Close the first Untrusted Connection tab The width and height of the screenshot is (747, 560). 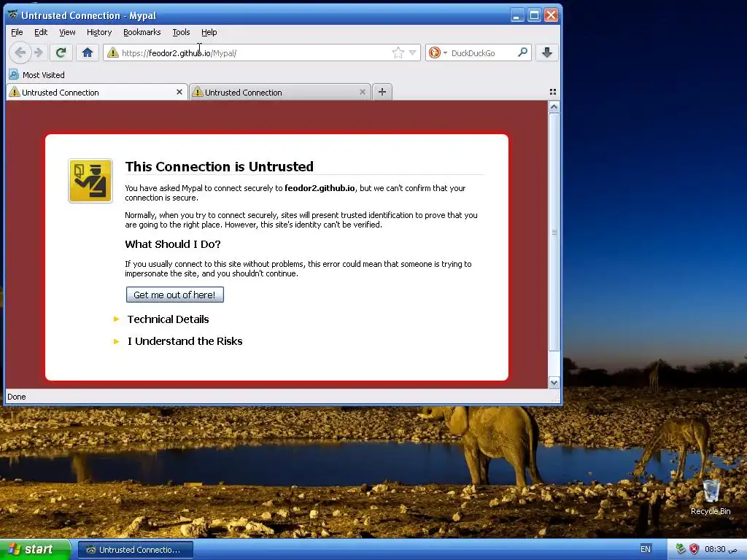(x=179, y=92)
